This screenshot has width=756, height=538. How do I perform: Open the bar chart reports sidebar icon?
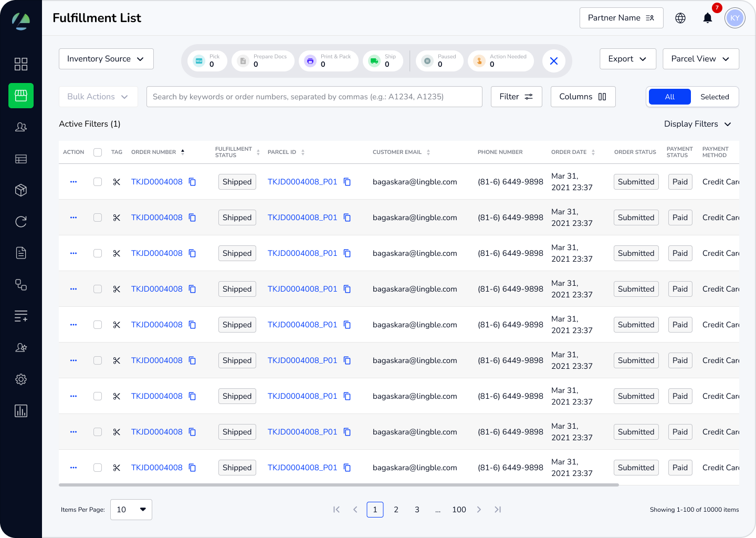click(21, 411)
